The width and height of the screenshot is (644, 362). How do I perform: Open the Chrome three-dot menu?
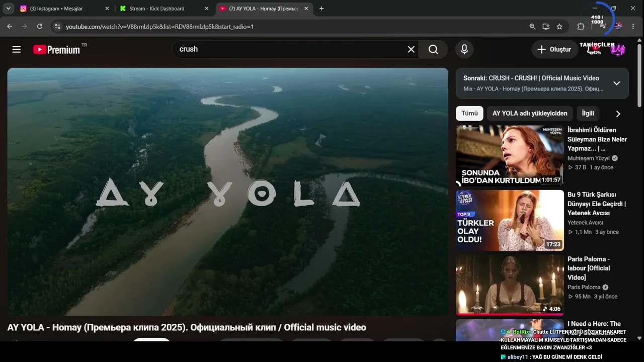coord(633,27)
